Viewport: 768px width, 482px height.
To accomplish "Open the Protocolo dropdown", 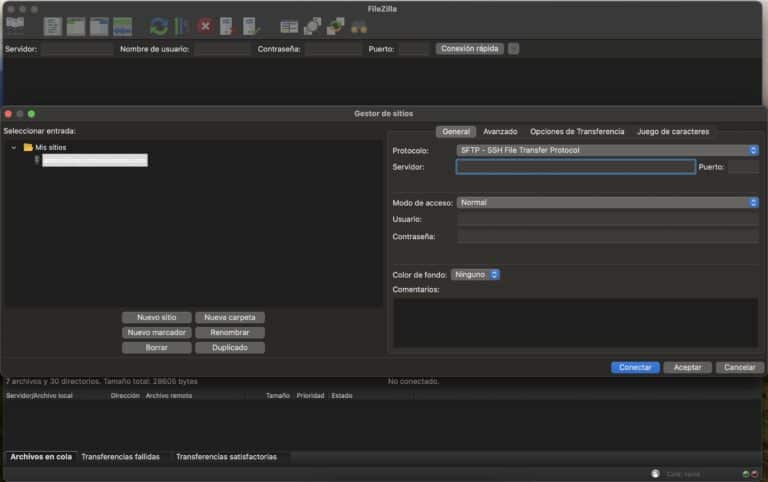I will click(607, 150).
